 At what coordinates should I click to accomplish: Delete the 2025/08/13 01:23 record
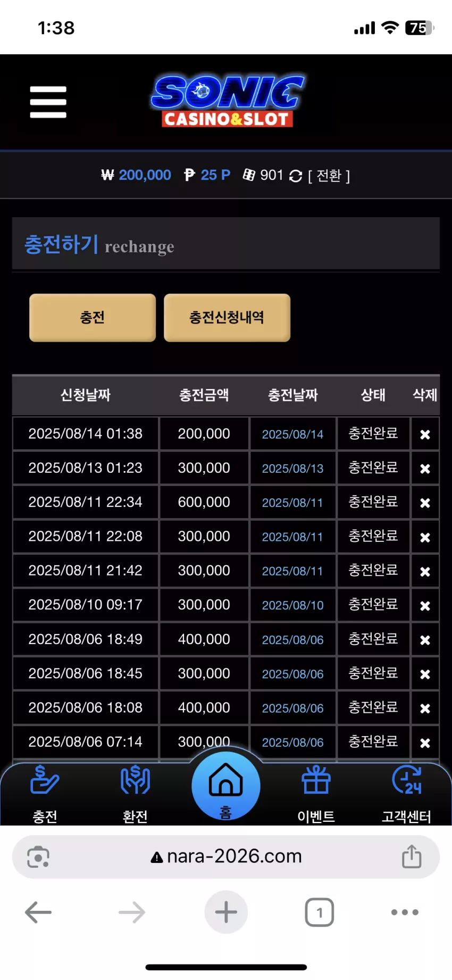[425, 468]
